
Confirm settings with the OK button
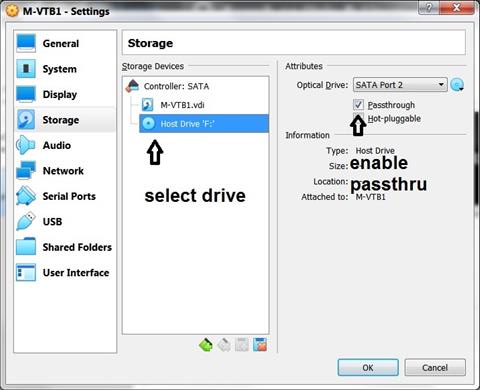click(x=368, y=367)
